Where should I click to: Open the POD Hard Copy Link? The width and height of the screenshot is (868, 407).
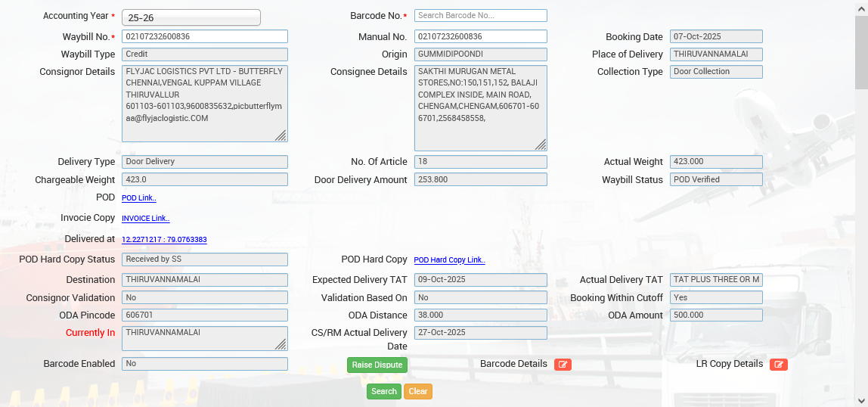coord(449,260)
